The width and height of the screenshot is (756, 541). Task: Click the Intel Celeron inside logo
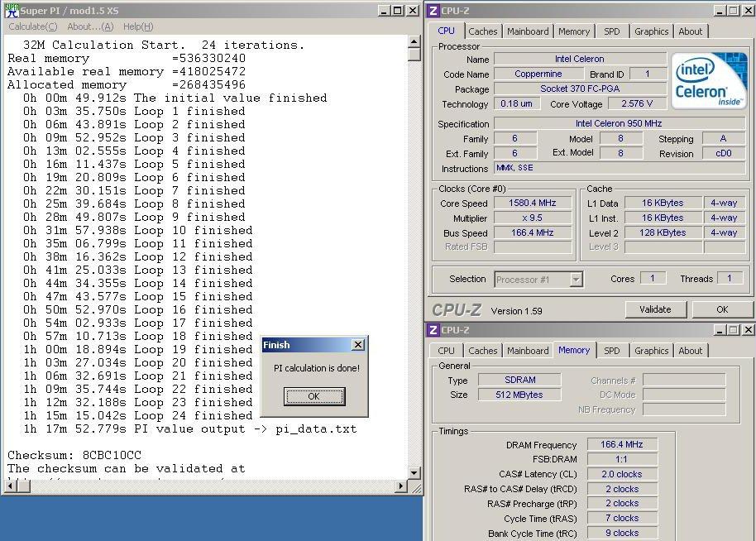708,80
